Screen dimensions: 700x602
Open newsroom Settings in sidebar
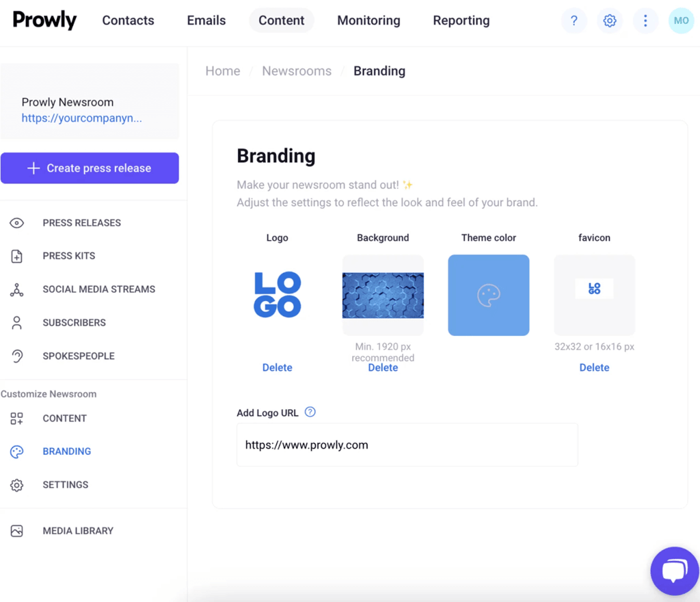[x=65, y=485]
